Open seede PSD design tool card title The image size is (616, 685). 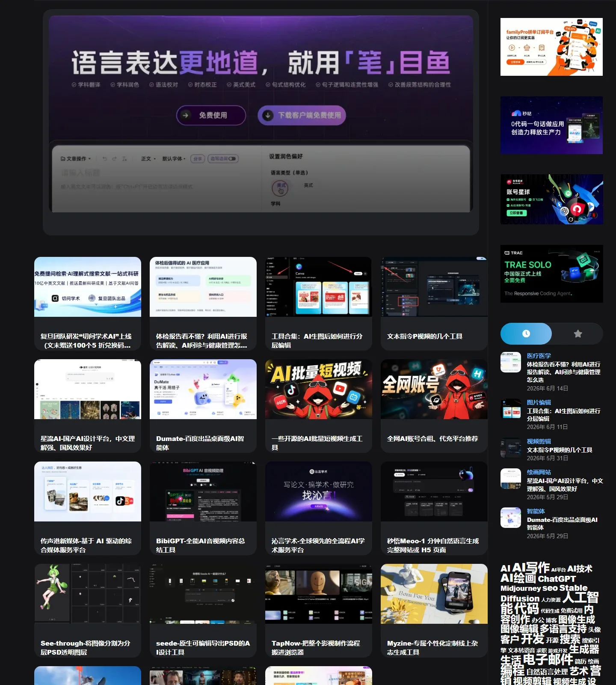tap(203, 648)
